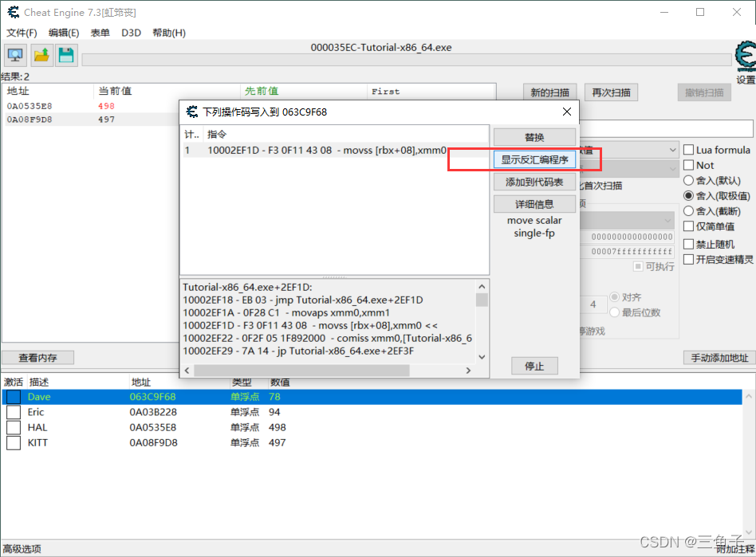Open the process selector computer icon
Image resolution: width=756 pixels, height=557 pixels.
click(x=15, y=55)
